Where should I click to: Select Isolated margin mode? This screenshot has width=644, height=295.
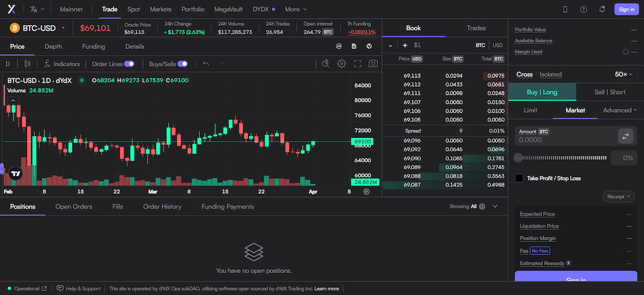pyautogui.click(x=551, y=74)
